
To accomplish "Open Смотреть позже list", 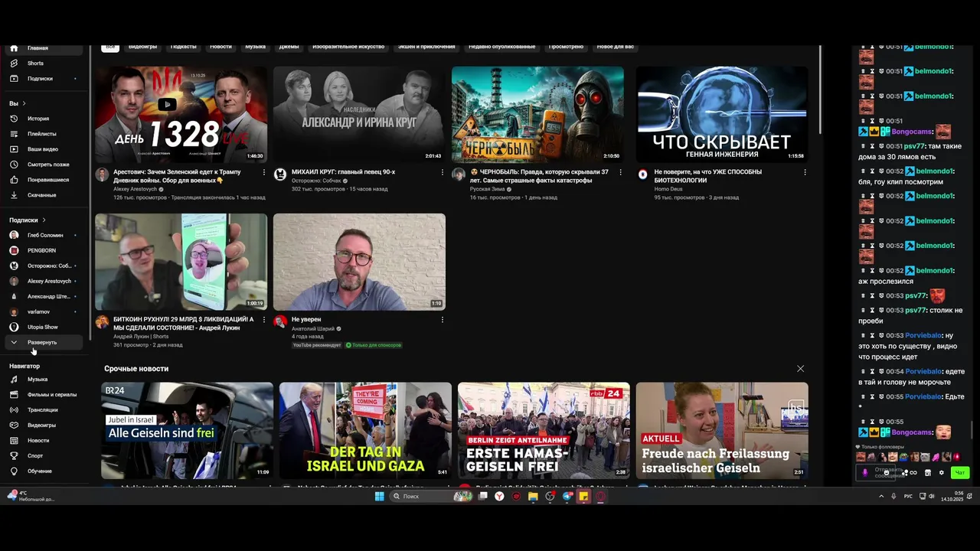I will pyautogui.click(x=44, y=165).
